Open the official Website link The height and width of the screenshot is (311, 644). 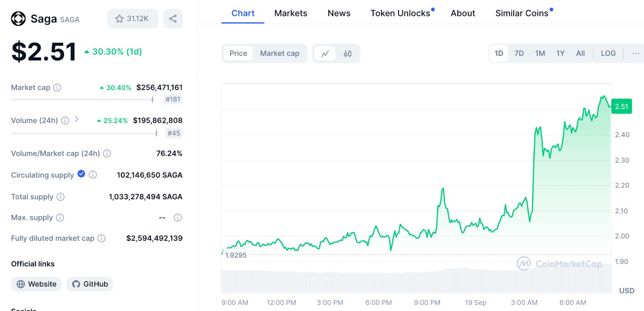36,284
